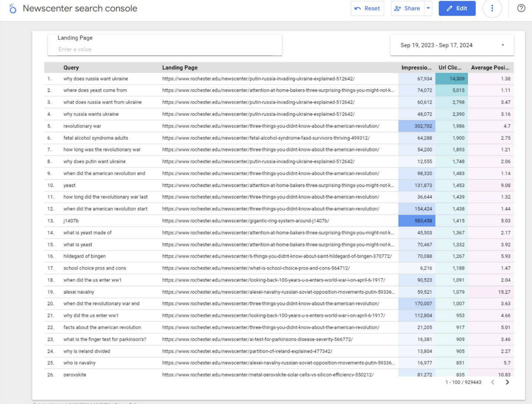Sort by the Url Clicks column header

(x=450, y=68)
